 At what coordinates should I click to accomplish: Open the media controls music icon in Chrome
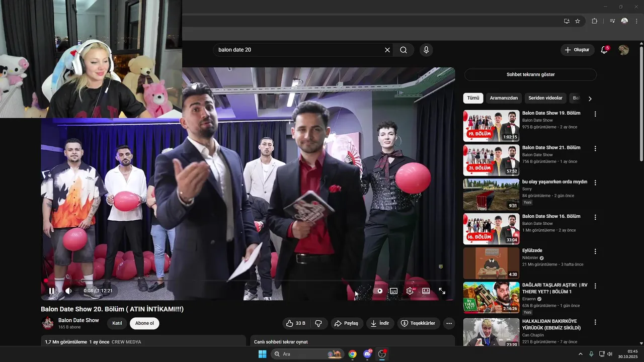[x=612, y=21]
